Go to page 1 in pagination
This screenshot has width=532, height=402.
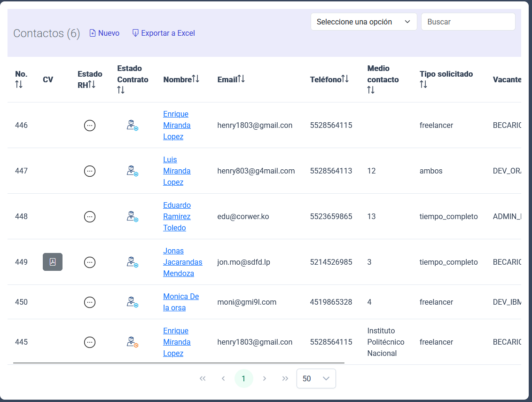click(243, 378)
